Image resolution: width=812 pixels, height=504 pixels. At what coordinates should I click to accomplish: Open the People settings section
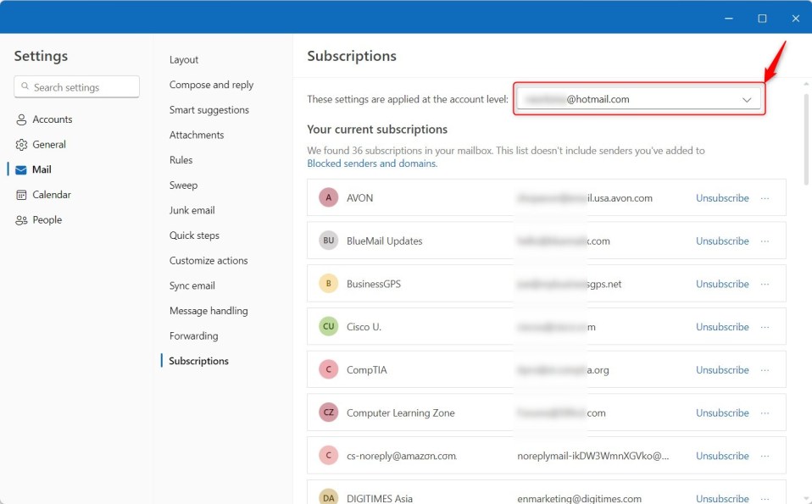tap(39, 220)
